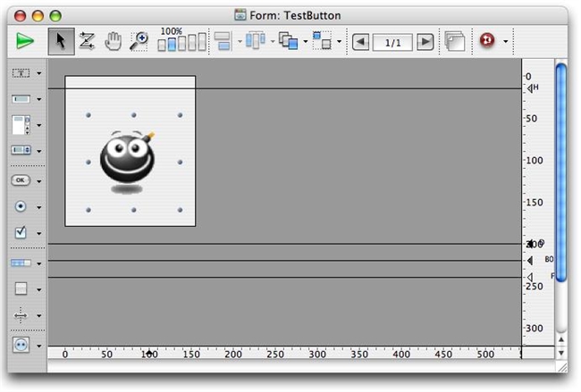Expand the dropdown arrow beside the bomb icon
The image size is (581, 392).
click(506, 41)
